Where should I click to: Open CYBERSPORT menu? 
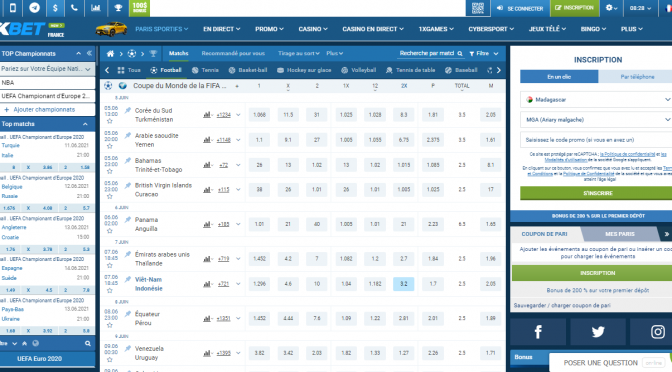click(x=491, y=29)
